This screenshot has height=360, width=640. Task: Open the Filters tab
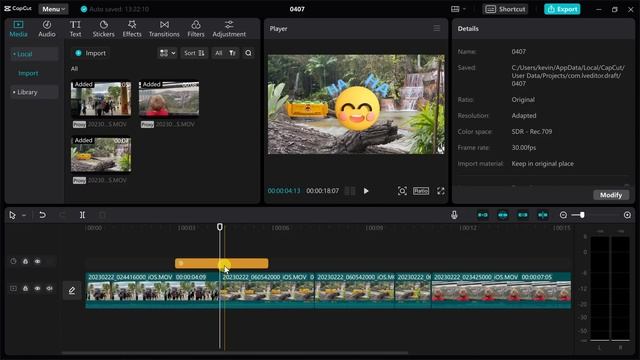196,29
